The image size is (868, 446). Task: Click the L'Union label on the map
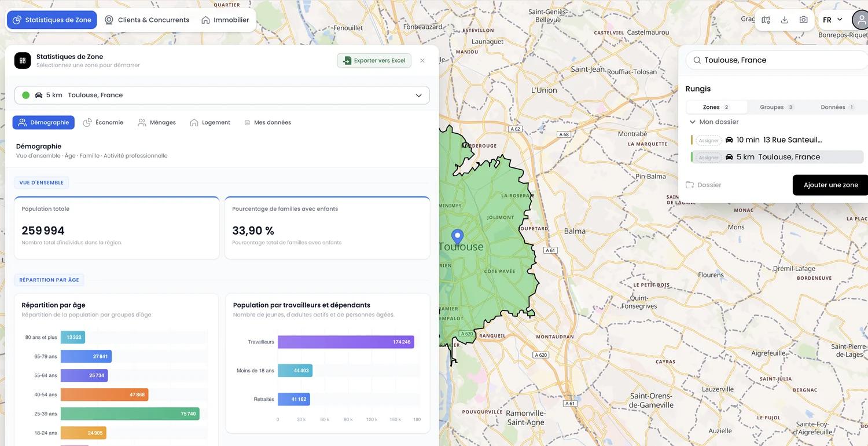(544, 90)
